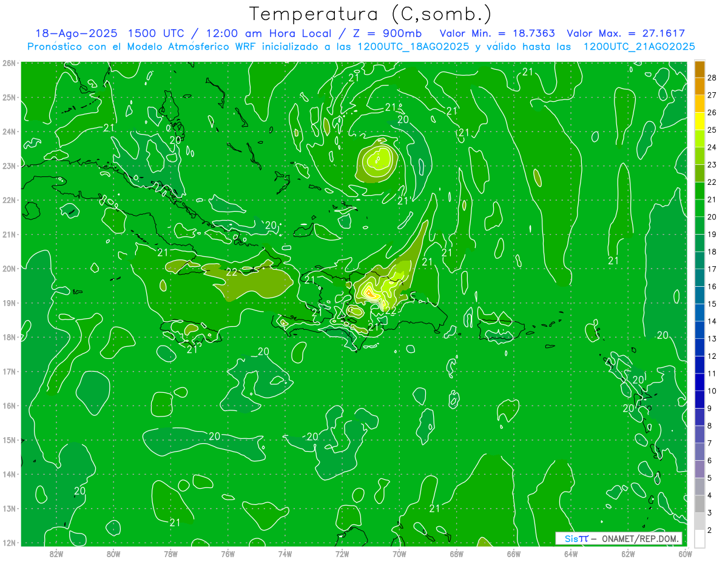The height and width of the screenshot is (562, 728).
Task: Click the '16N' latitude axis label
Action: (x=8, y=406)
